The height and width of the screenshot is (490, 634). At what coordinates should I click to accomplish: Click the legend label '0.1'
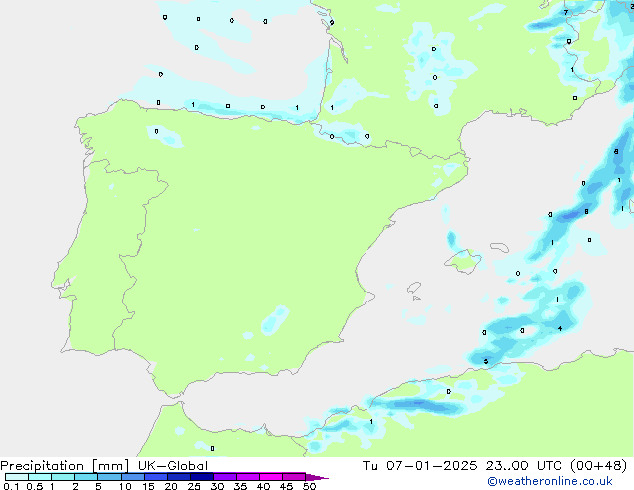point(11,486)
